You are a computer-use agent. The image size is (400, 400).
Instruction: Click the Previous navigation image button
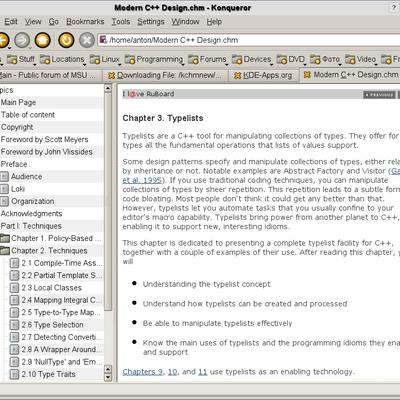pos(379,95)
